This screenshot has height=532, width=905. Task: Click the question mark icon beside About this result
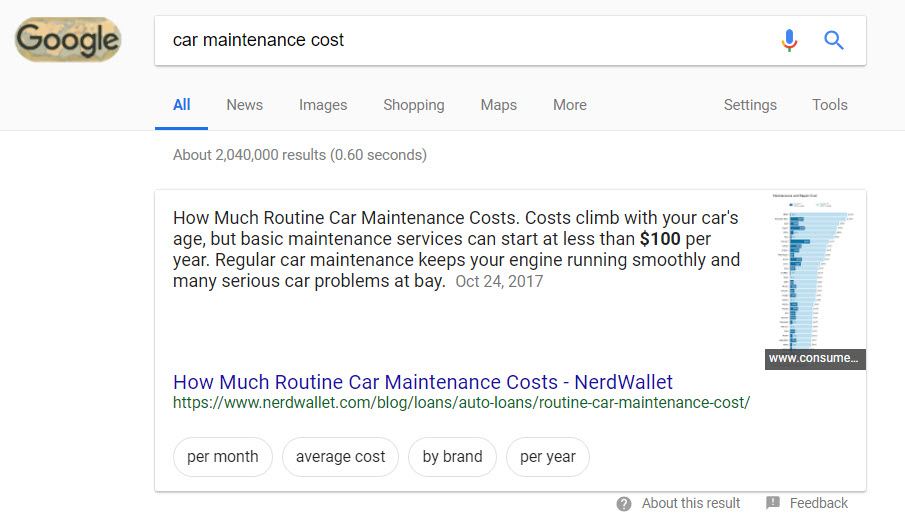[624, 504]
